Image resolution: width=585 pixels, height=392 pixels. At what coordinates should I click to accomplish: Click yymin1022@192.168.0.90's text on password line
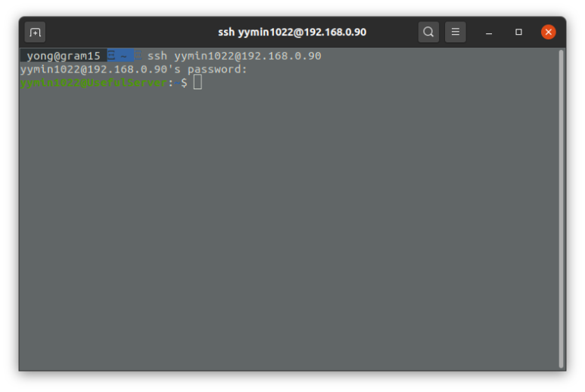101,70
